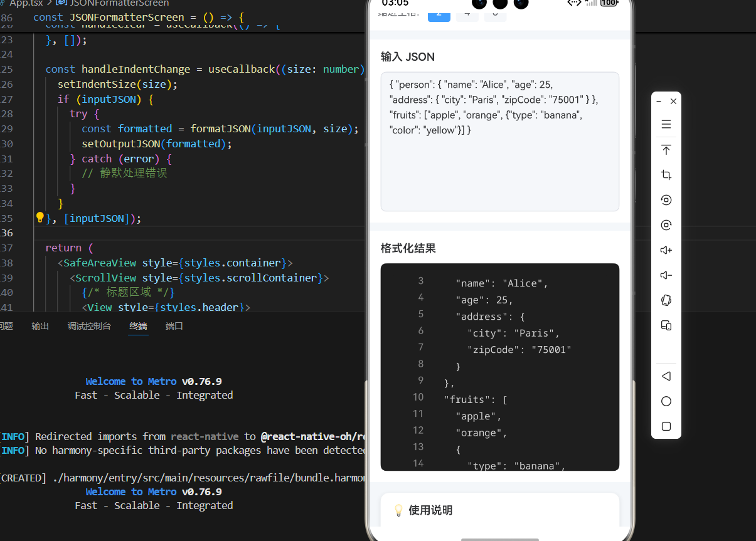756x541 pixels.
Task: Select the 终端 panel tab
Action: tap(138, 326)
